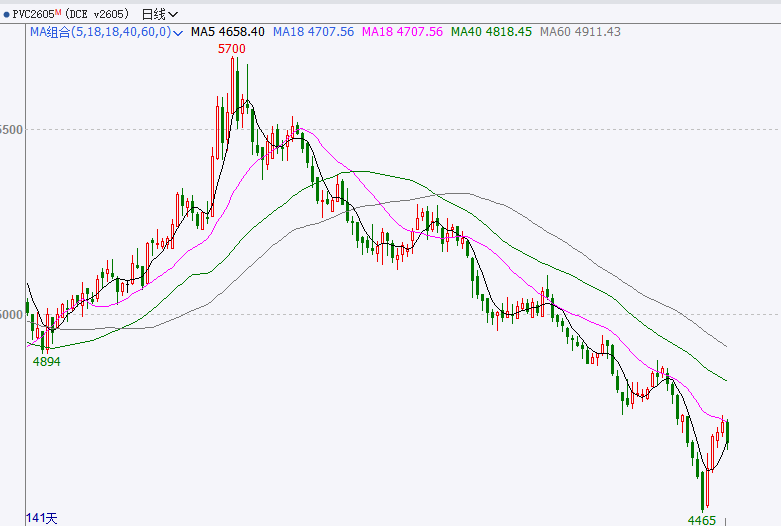Screen dimensions: 781x526
Task: Click the last green candle at far right
Action: [728, 432]
